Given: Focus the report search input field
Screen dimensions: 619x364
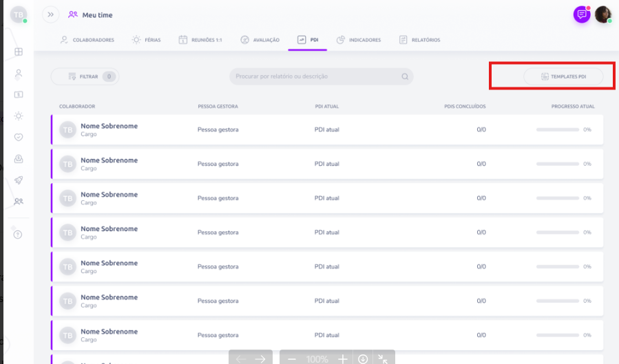Looking at the screenshot, I should point(315,76).
